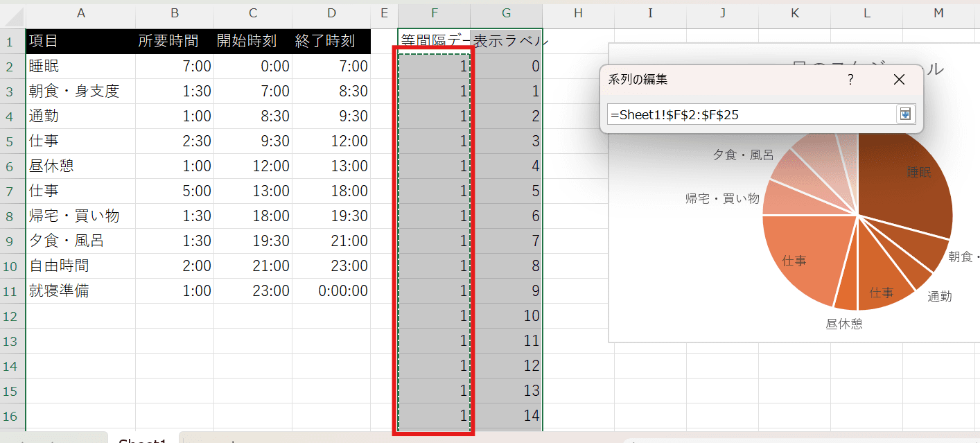980x443 pixels.
Task: Close the 系列の編集 dialog
Action: 899,80
